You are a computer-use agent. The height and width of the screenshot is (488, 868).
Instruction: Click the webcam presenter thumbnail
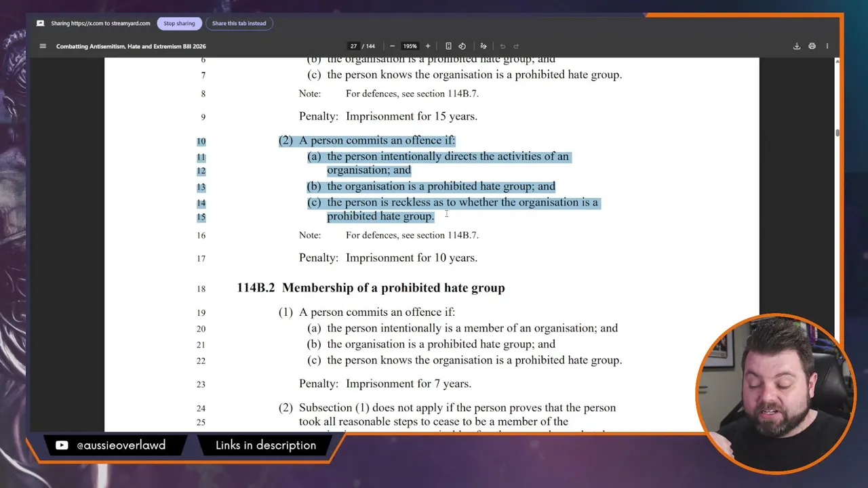pyautogui.click(x=776, y=392)
